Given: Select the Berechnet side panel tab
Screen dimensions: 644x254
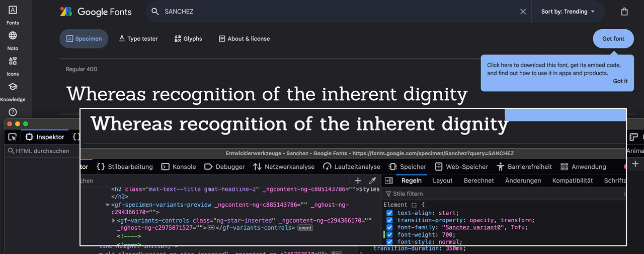Looking at the screenshot, I should tap(479, 180).
